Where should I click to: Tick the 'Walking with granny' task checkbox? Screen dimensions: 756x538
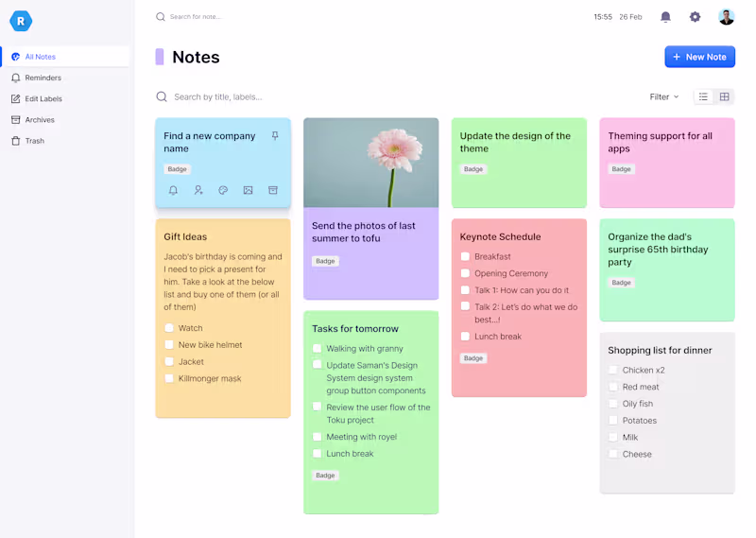[318, 349]
